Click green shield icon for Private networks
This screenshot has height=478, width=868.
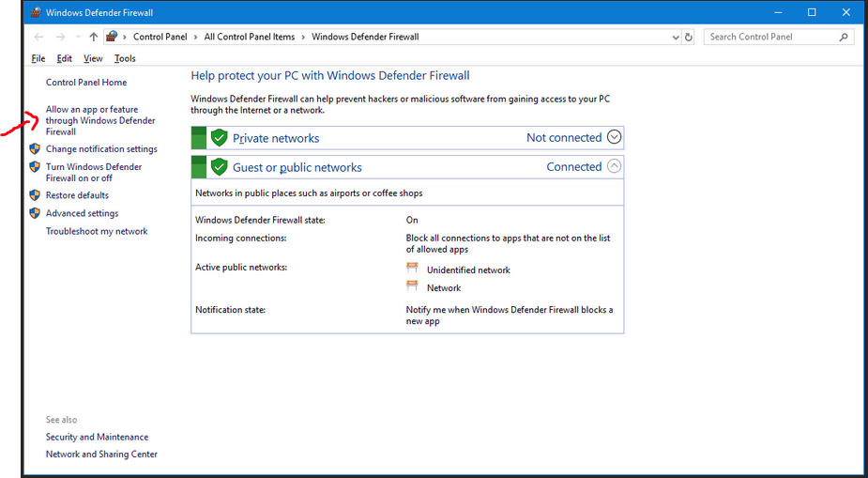[x=220, y=138]
